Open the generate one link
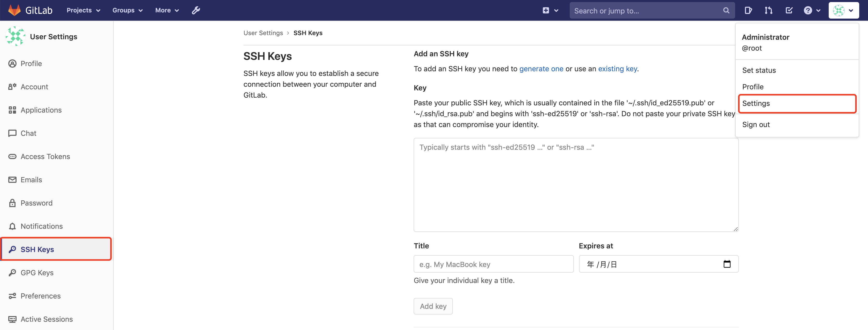This screenshot has width=868, height=330. [541, 69]
